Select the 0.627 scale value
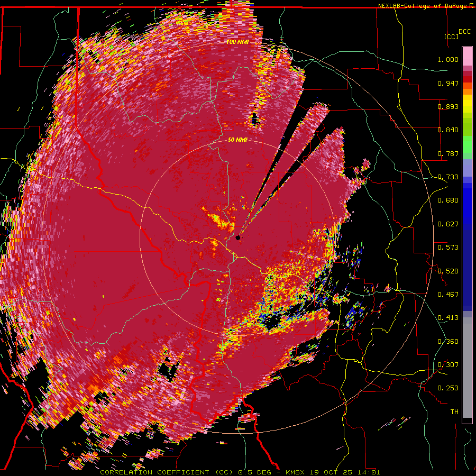 coord(448,224)
